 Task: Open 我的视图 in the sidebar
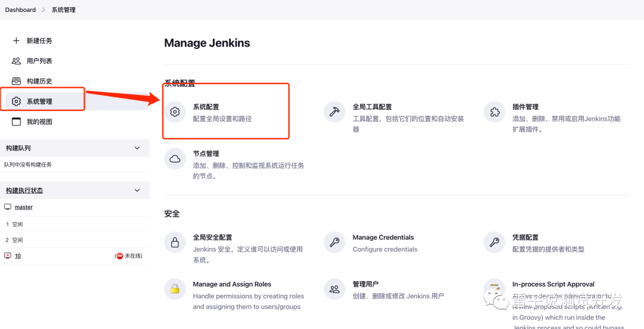pos(39,122)
